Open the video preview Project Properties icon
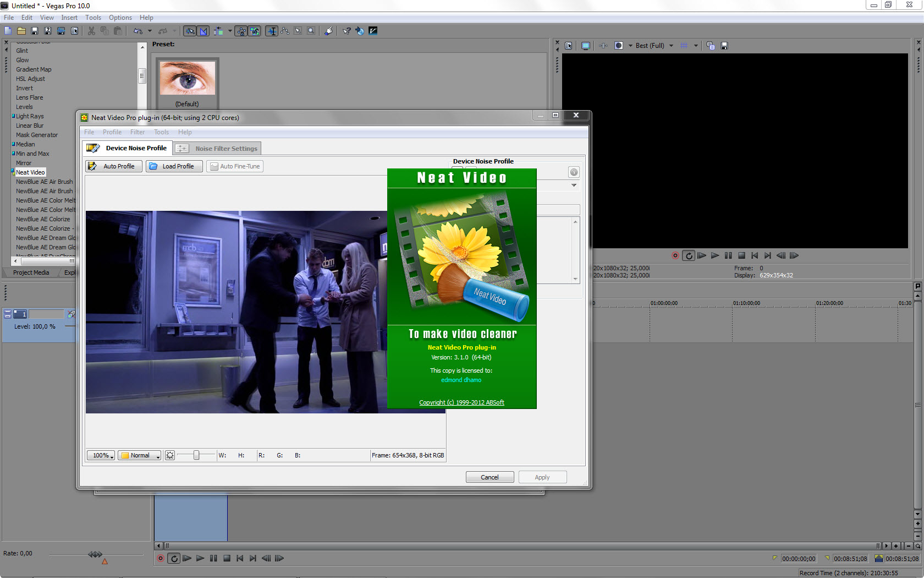The height and width of the screenshot is (578, 924). point(568,46)
